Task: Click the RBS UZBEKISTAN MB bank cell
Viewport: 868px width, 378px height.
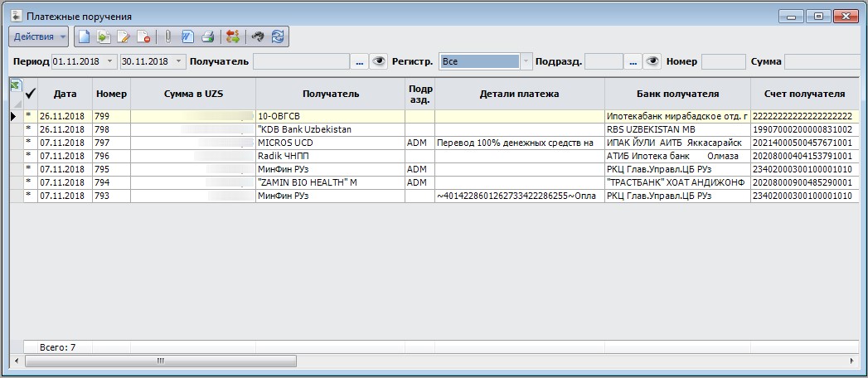Action: [x=677, y=129]
